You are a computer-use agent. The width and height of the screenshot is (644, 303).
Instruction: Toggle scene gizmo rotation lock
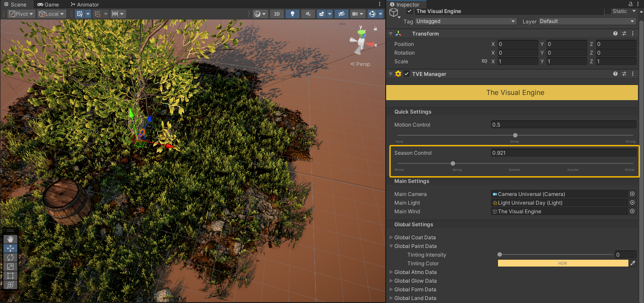[x=375, y=29]
